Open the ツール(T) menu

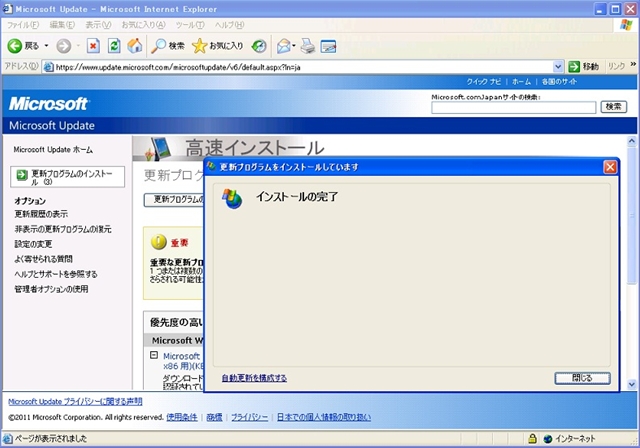[190, 25]
